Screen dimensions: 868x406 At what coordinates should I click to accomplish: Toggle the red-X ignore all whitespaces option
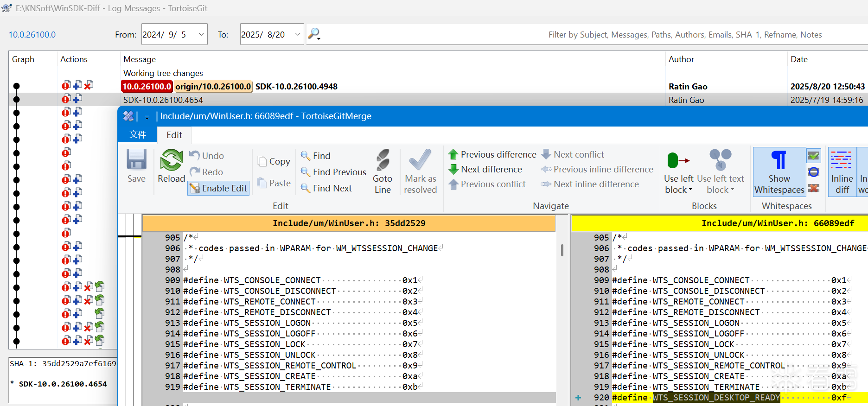(813, 188)
